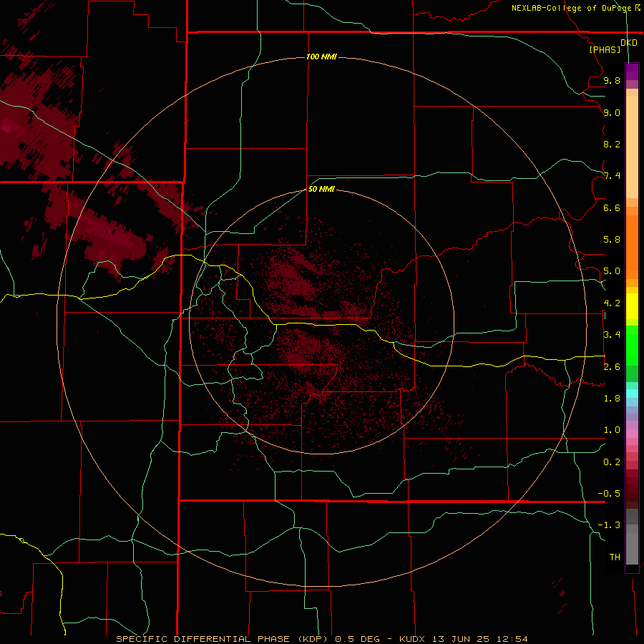644x644 pixels.
Task: Click the 0.2 value on the color scale
Action: point(612,462)
